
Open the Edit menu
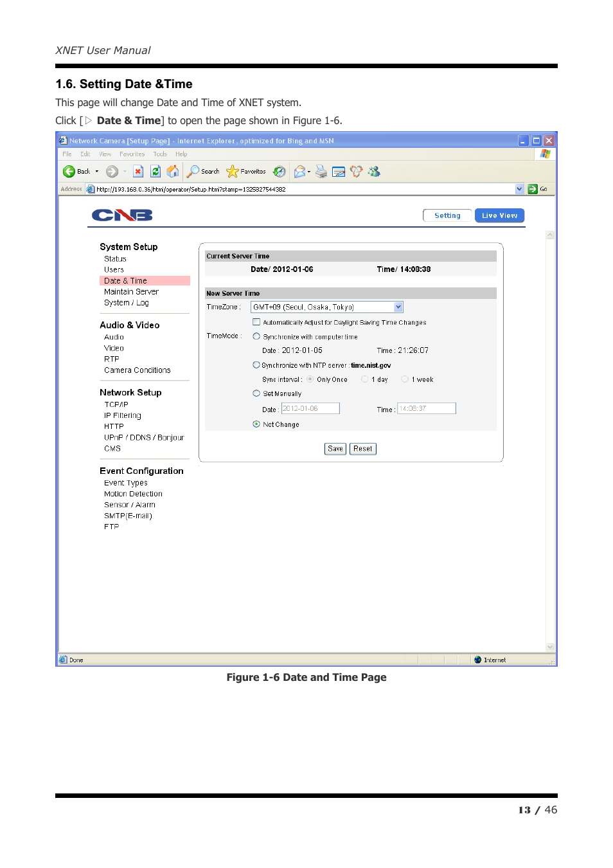(85, 154)
